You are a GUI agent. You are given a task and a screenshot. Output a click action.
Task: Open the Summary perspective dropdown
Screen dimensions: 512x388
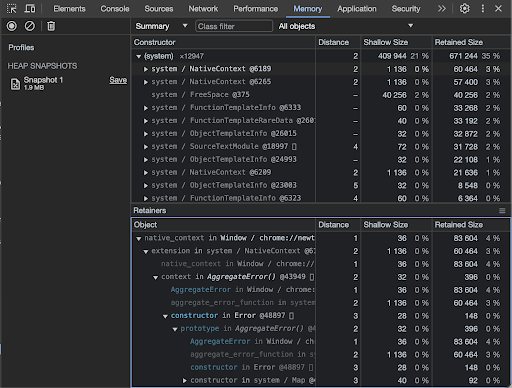pos(162,26)
